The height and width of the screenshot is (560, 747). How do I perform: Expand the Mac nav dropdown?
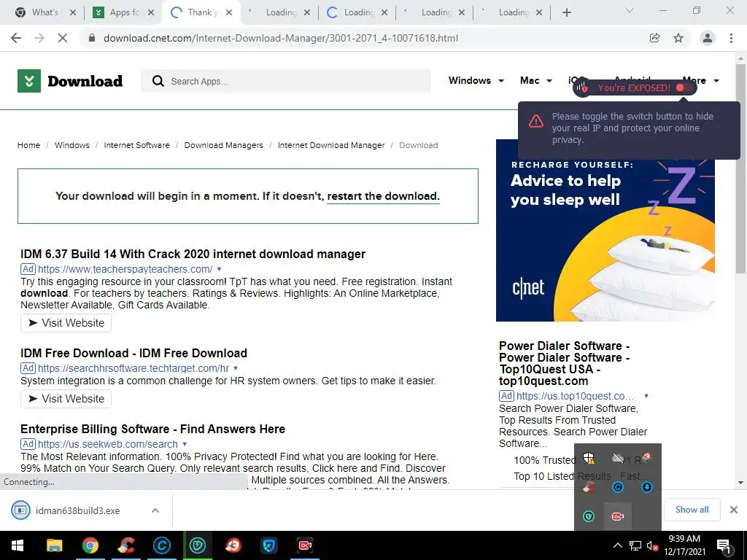[549, 81]
